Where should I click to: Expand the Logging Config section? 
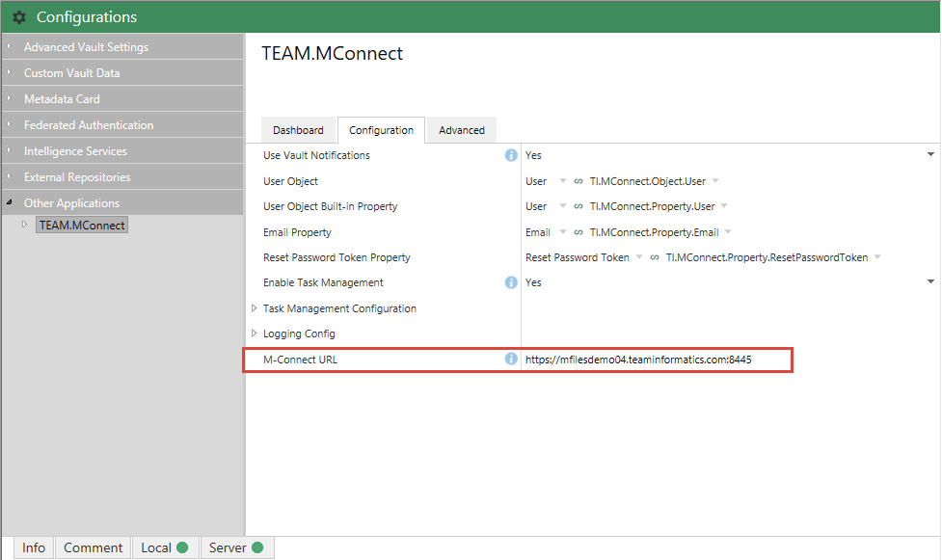[255, 333]
